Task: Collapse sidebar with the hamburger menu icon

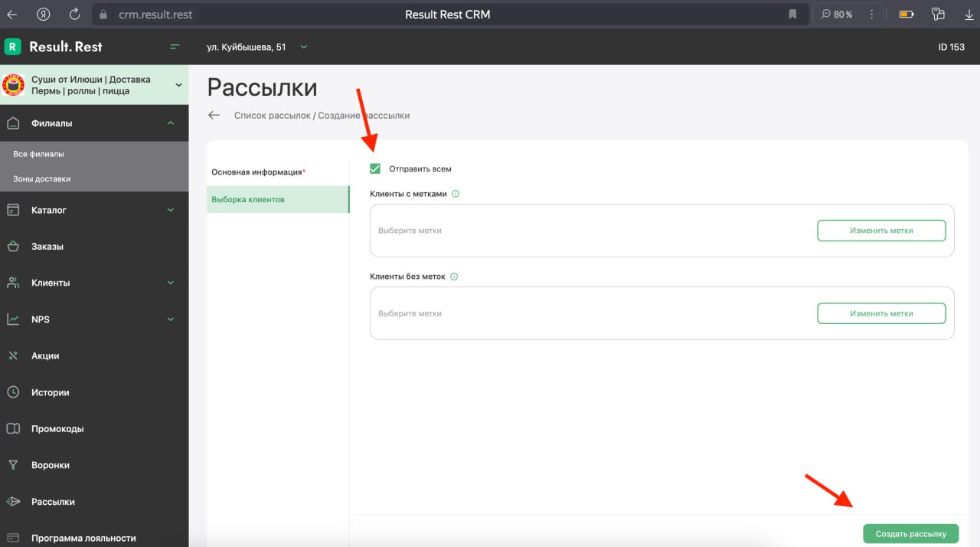Action: 175,47
